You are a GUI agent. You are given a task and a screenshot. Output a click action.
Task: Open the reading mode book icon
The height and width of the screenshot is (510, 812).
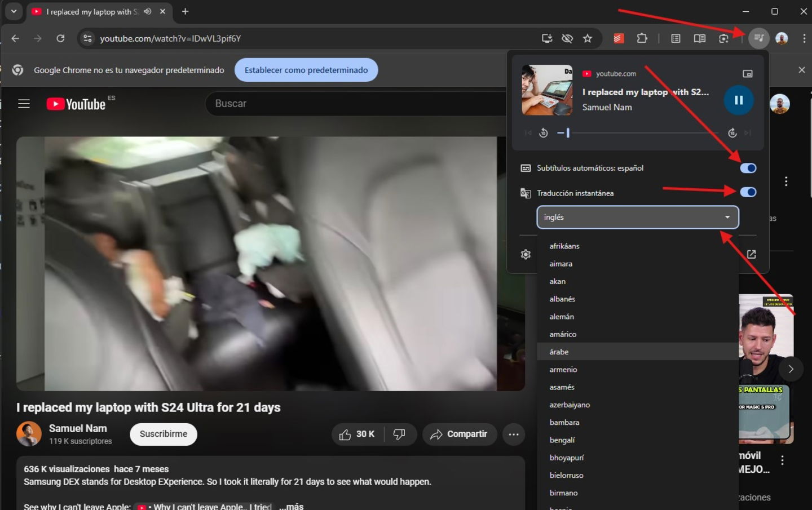tap(700, 38)
